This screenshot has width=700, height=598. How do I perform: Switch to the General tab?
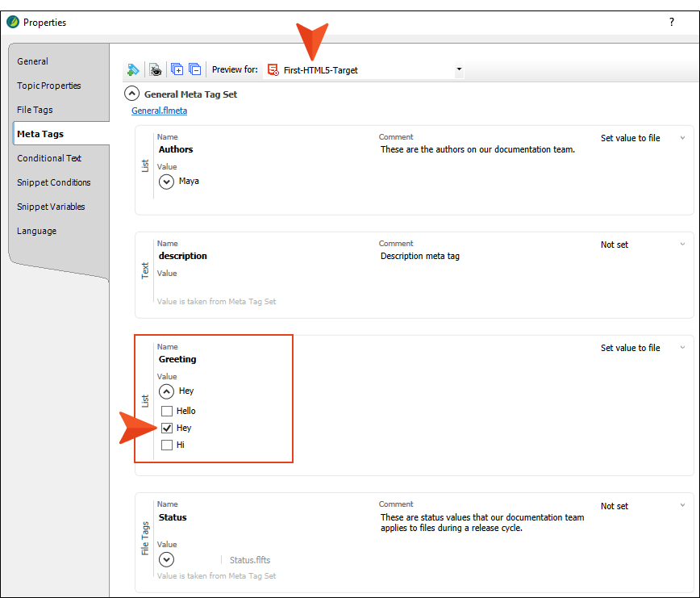[32, 61]
